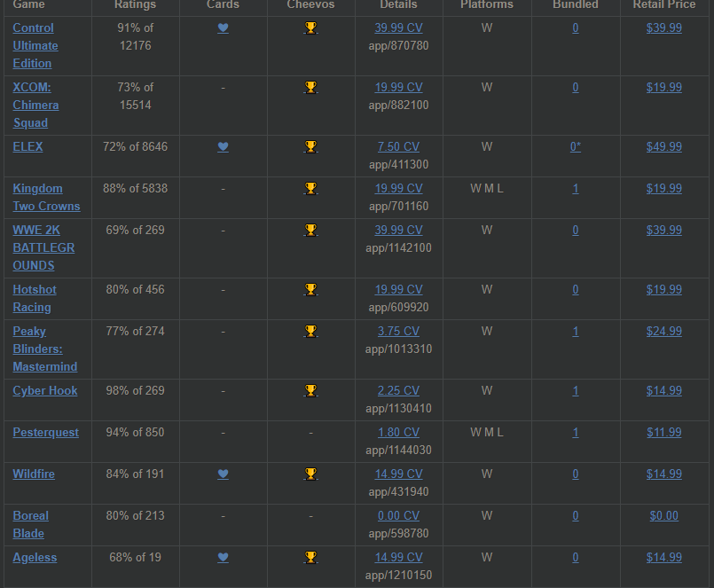Screen dimensions: 714x588
Task: Click the $0.00 retail price link
Action: click(664, 515)
